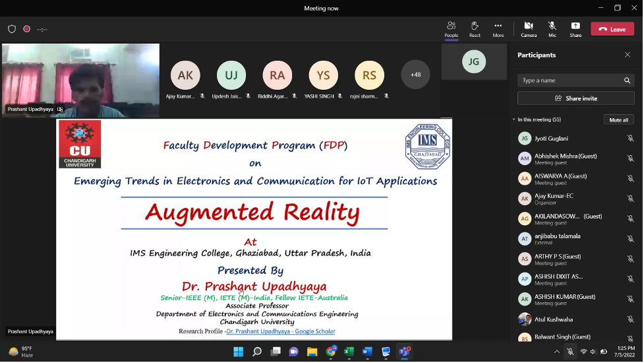Click the Share invite button
Image resolution: width=644 pixels, height=363 pixels.
point(575,98)
